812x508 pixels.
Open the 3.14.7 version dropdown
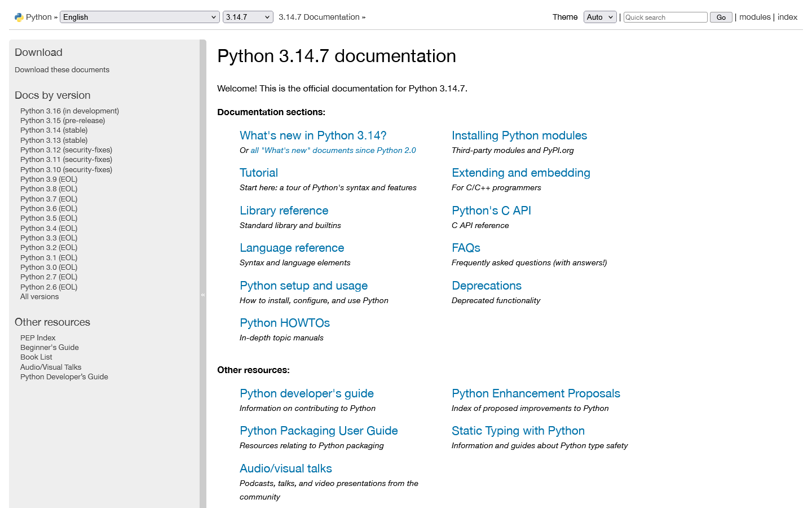point(248,17)
